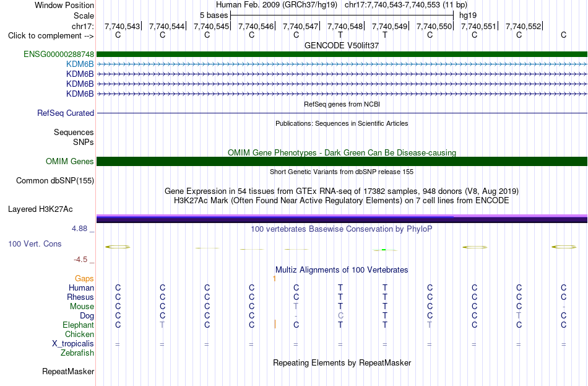Screen dimensions: 588x386
Task: Click the orange Gaps label
Action: click(84, 279)
